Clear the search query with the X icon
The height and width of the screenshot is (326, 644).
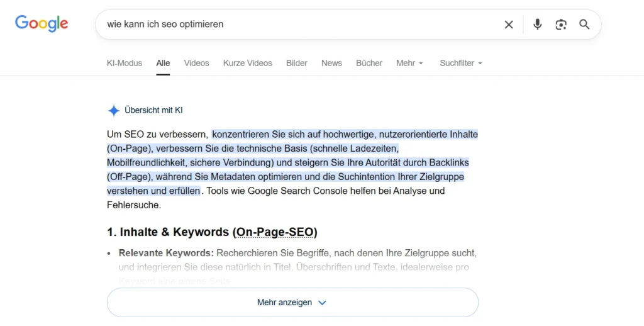(x=509, y=25)
